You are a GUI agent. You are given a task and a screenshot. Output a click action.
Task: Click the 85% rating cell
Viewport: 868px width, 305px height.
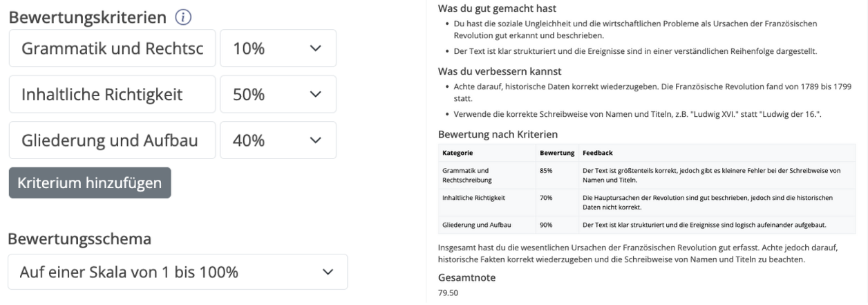pyautogui.click(x=547, y=170)
